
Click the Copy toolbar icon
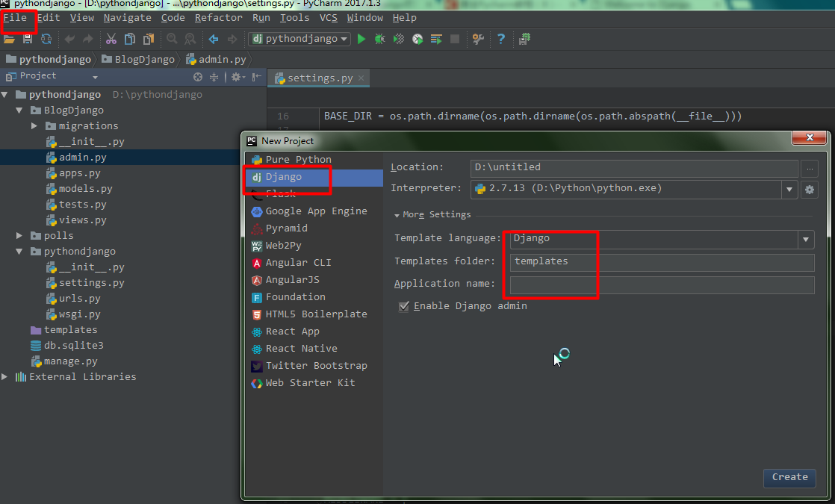[129, 39]
